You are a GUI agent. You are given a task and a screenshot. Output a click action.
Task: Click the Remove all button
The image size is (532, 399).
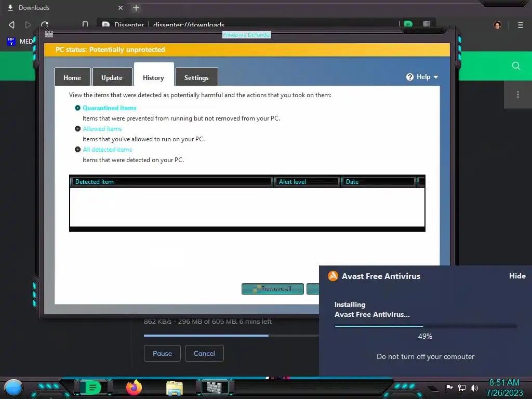click(x=272, y=289)
